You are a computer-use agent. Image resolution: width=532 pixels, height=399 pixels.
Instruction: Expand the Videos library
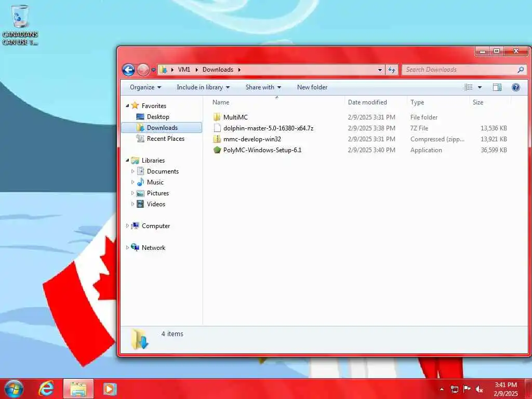pos(132,204)
